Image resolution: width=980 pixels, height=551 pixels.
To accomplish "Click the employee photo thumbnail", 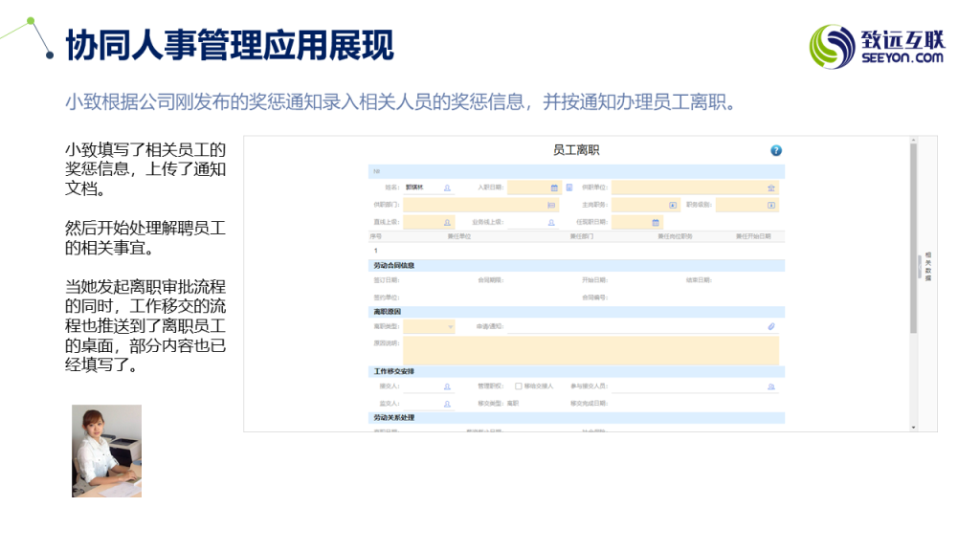I will coord(106,451).
